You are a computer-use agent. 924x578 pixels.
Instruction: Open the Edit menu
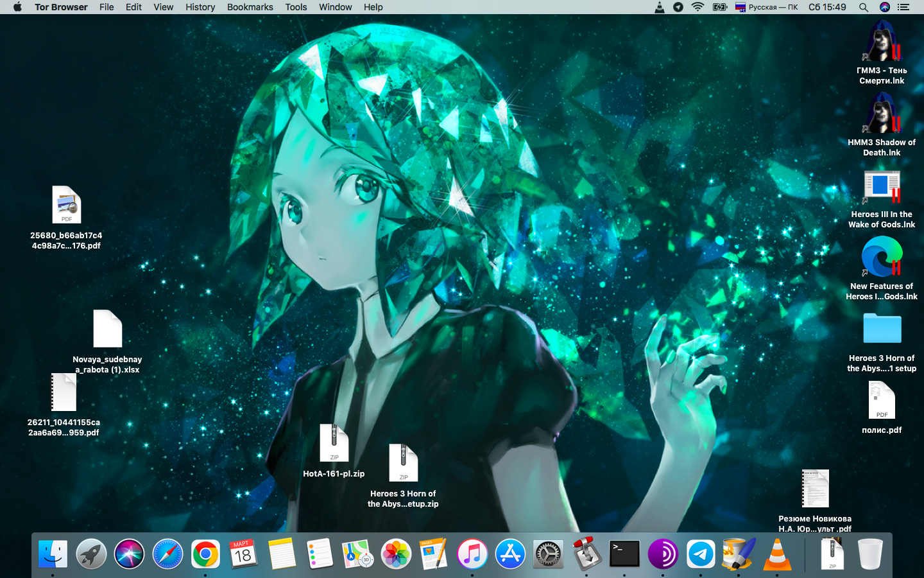[133, 7]
